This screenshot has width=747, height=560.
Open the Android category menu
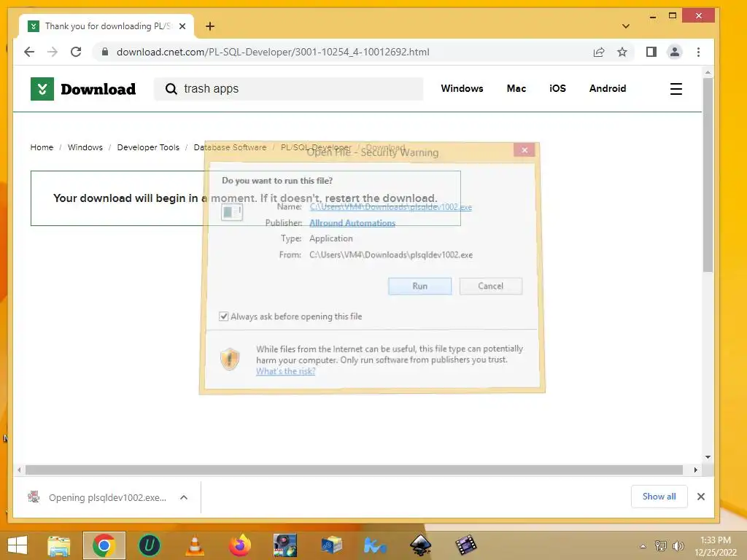[x=608, y=88]
